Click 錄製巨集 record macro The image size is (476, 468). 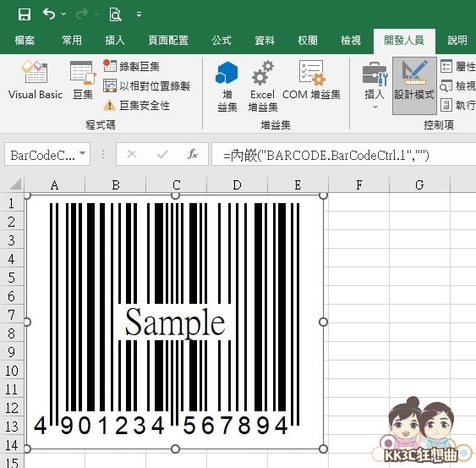[x=131, y=66]
